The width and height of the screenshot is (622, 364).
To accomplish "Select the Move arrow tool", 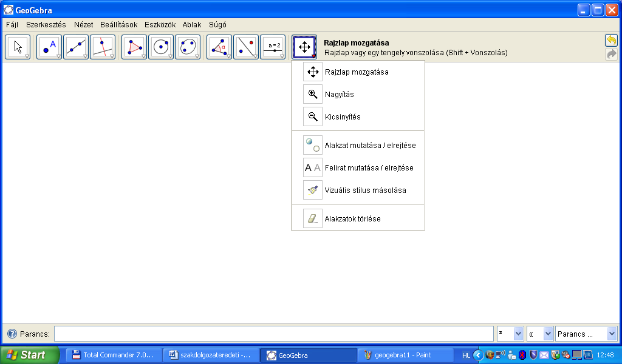I will tap(18, 47).
